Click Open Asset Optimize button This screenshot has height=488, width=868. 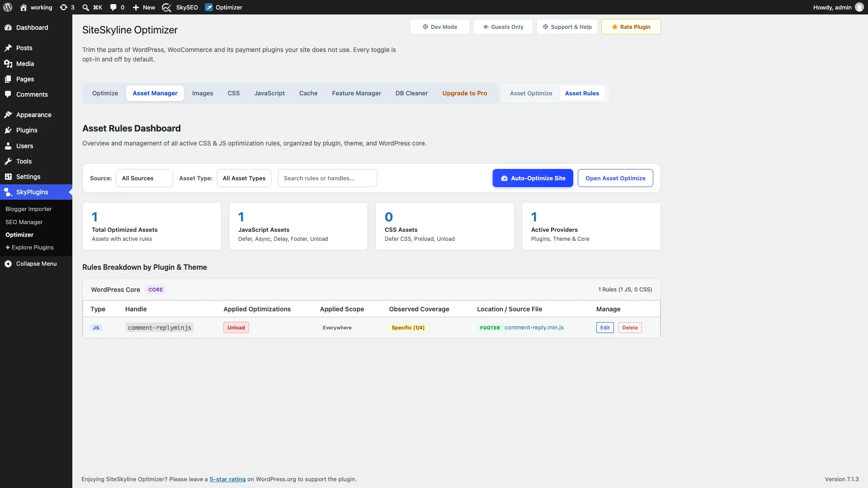[x=615, y=178]
